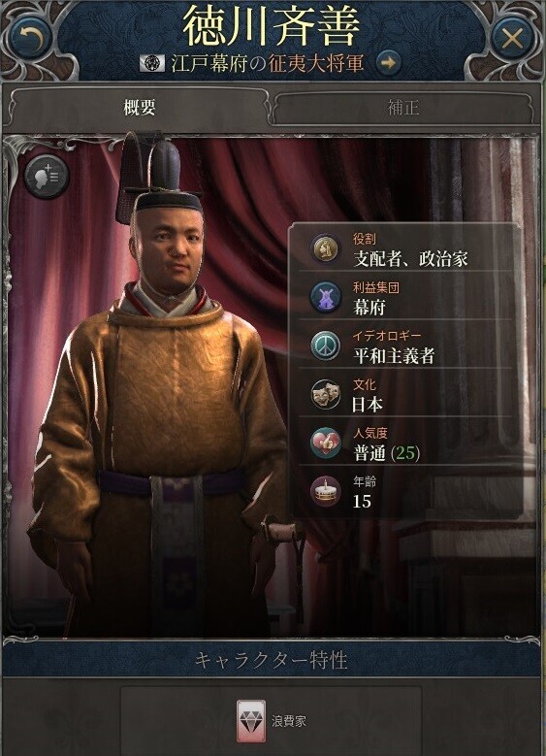
Task: Switch to the 概要 tab
Action: point(139,107)
